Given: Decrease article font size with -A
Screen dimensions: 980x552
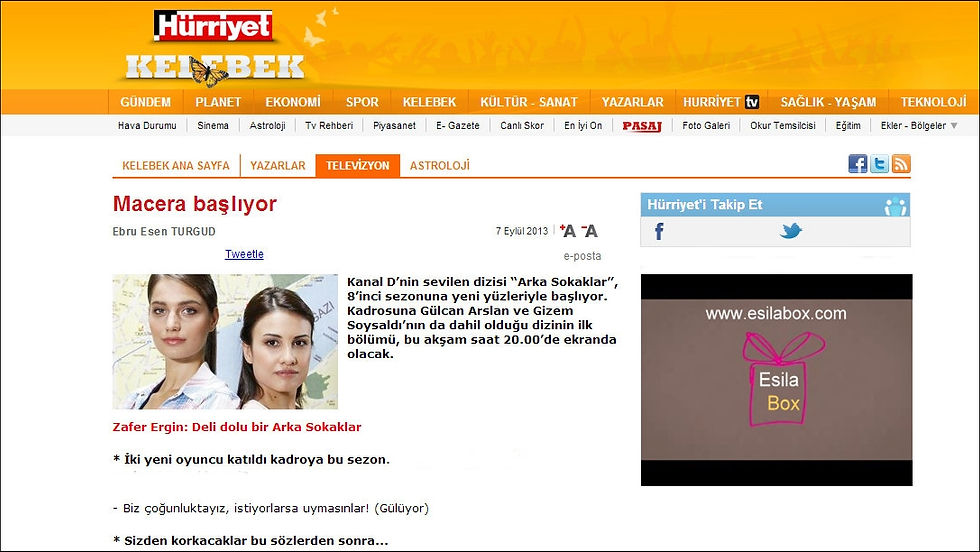Looking at the screenshot, I should (589, 231).
